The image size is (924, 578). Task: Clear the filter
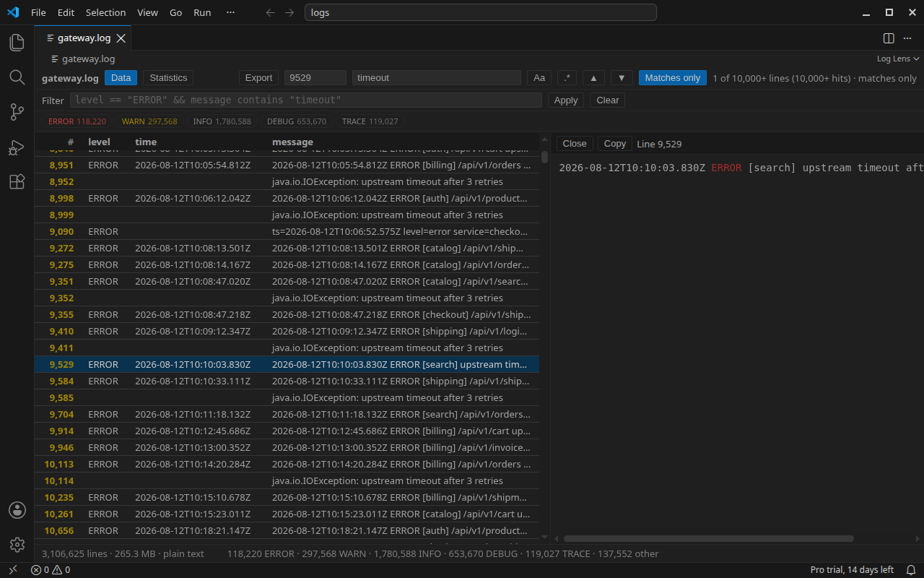click(x=608, y=100)
